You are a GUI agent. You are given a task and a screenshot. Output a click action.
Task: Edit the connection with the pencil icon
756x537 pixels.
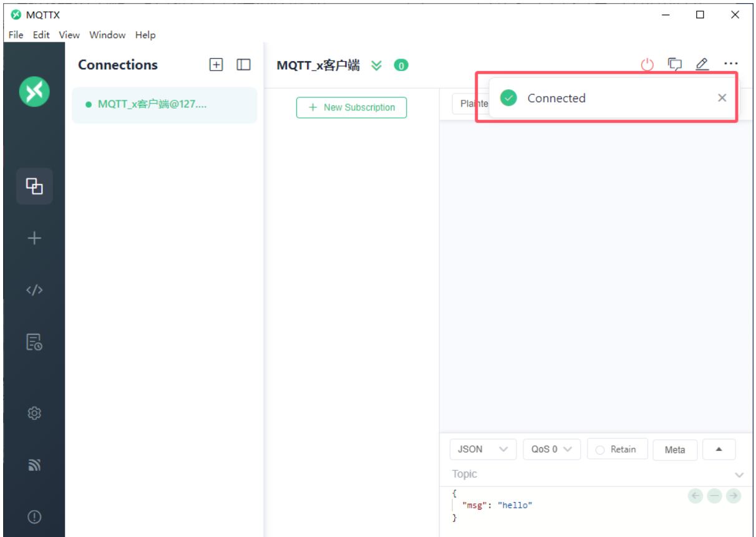702,64
